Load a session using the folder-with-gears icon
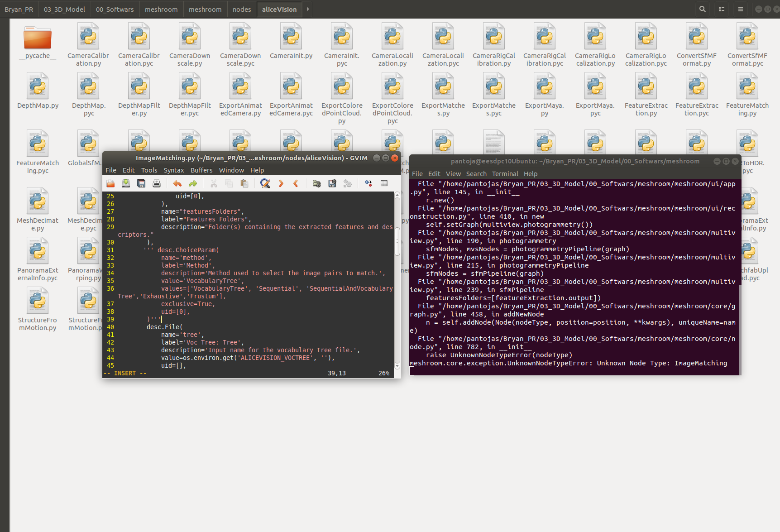 (316, 183)
